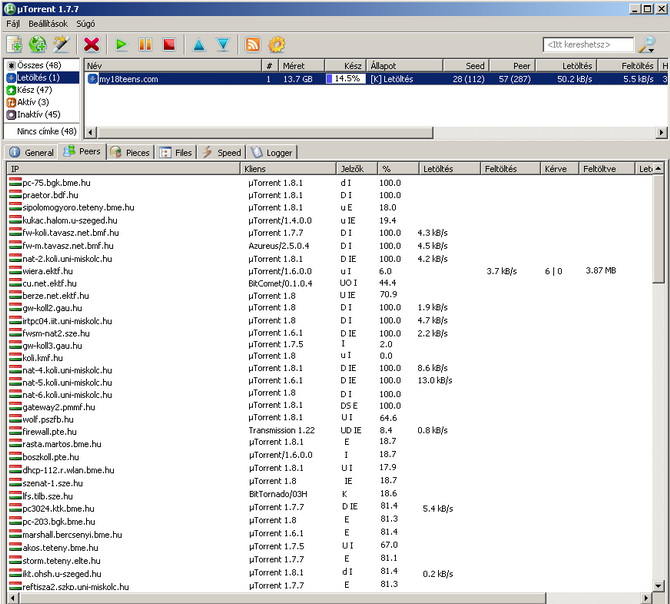Select peer pc-75.bgk.bme.hu
This screenshot has width=670, height=604.
point(56,183)
